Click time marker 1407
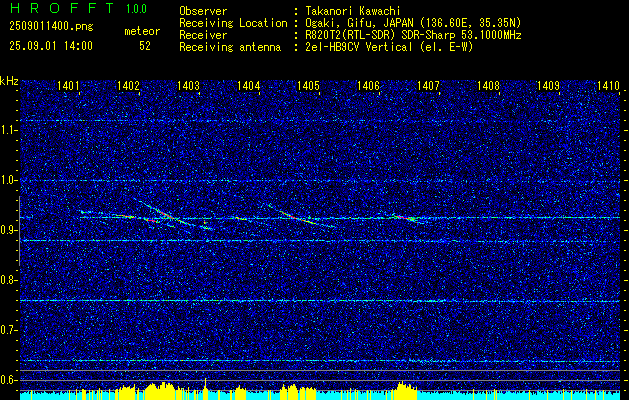The height and width of the screenshot is (400, 629). click(x=428, y=85)
